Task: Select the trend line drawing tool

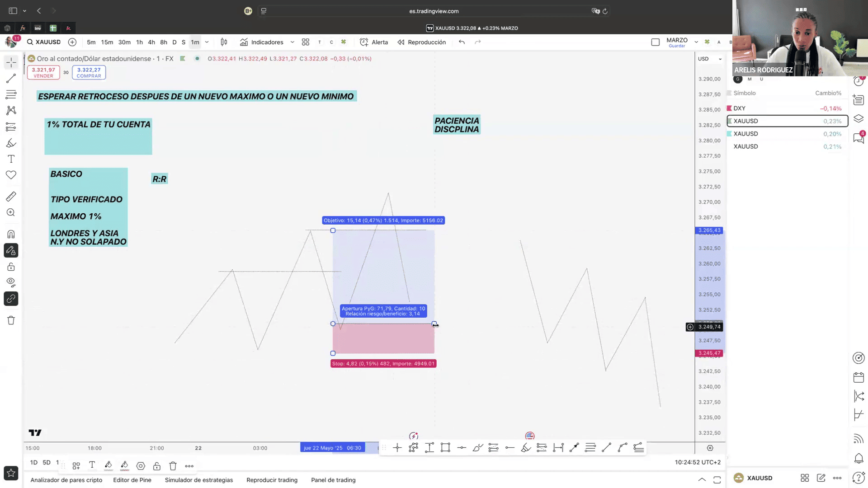Action: point(11,79)
